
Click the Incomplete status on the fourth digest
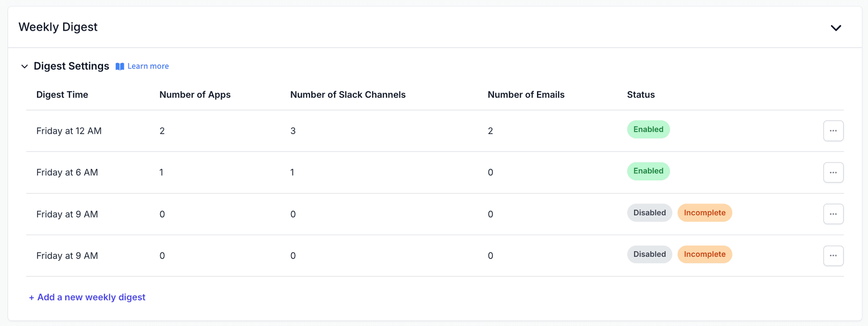click(x=704, y=254)
